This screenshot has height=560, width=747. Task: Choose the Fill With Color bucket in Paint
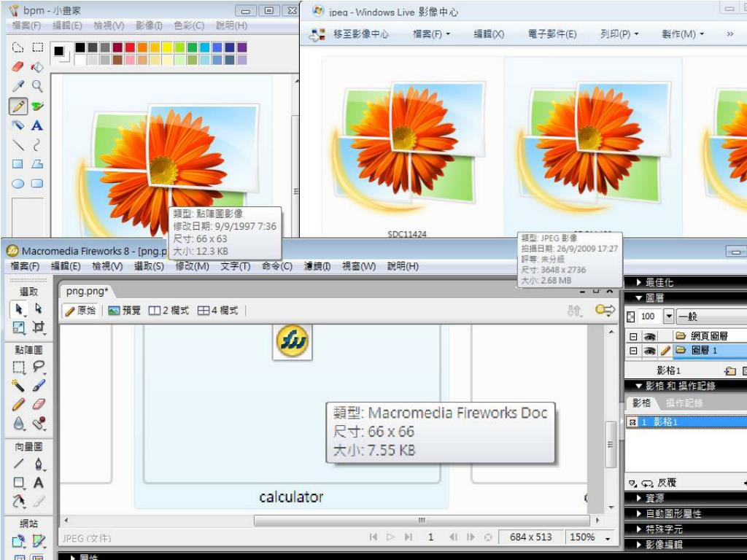37,66
